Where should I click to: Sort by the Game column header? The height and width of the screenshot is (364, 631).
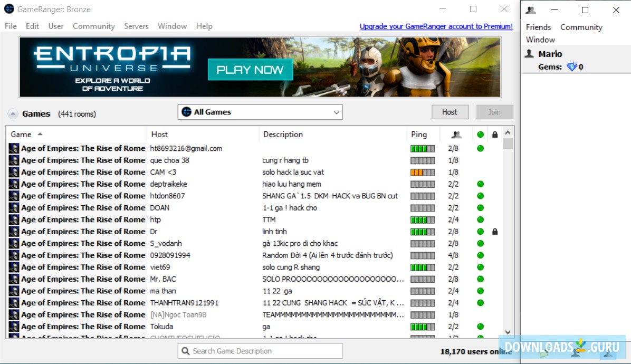[x=77, y=135]
